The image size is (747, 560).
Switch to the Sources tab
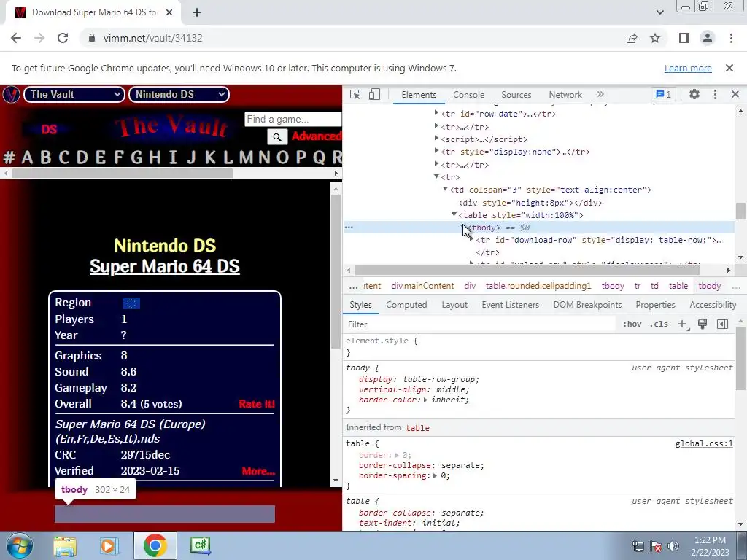click(x=516, y=94)
